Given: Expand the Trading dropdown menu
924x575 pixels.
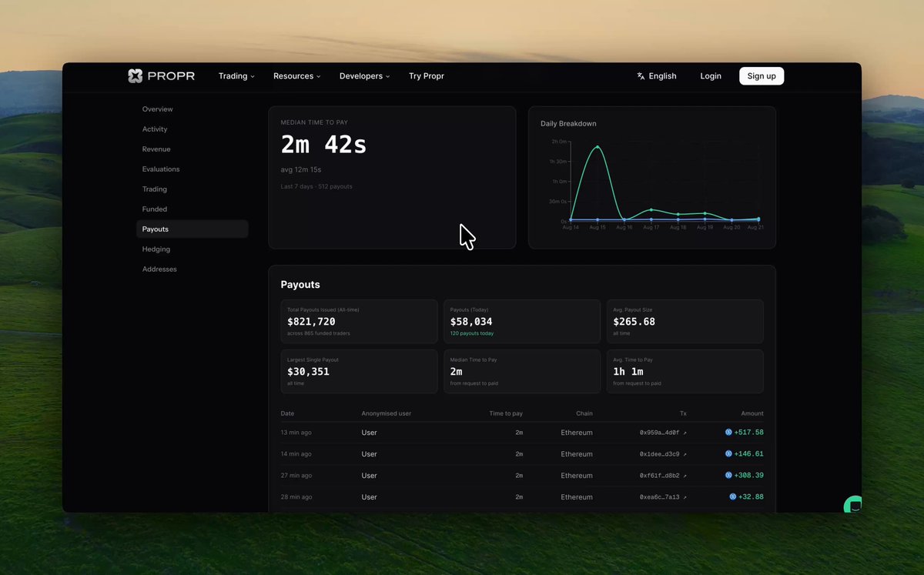Looking at the screenshot, I should pos(236,76).
